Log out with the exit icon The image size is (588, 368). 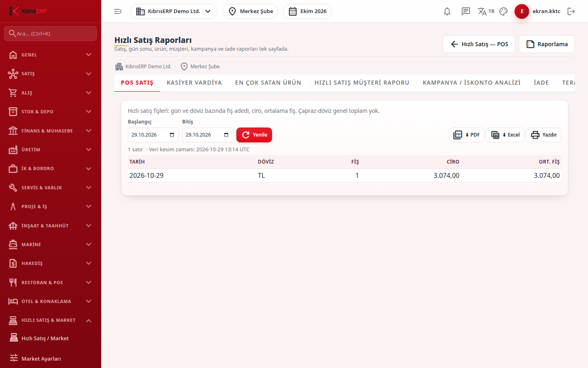[x=571, y=11]
